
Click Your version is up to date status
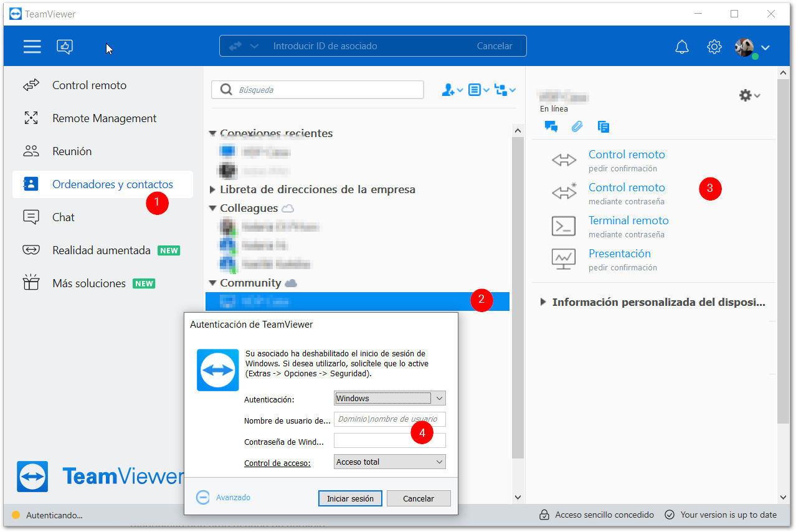721,515
